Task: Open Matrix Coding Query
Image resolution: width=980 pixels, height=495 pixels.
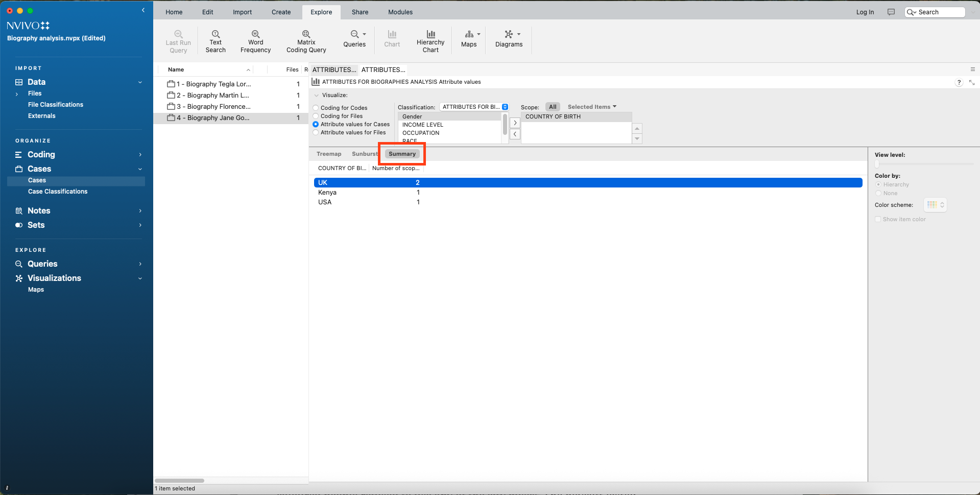Action: (306, 41)
